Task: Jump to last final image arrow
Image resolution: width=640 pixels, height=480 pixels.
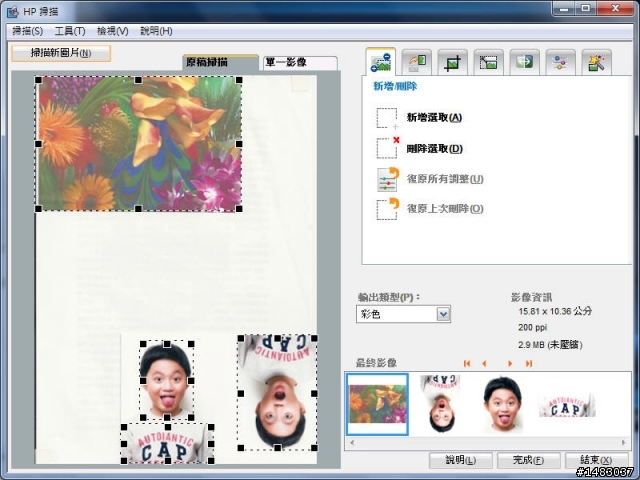Action: (x=529, y=363)
